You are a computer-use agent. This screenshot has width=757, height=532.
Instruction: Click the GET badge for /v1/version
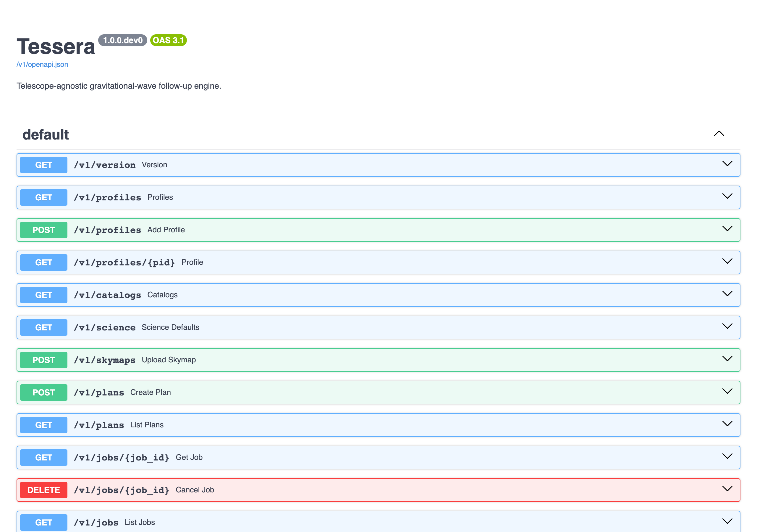pos(43,165)
